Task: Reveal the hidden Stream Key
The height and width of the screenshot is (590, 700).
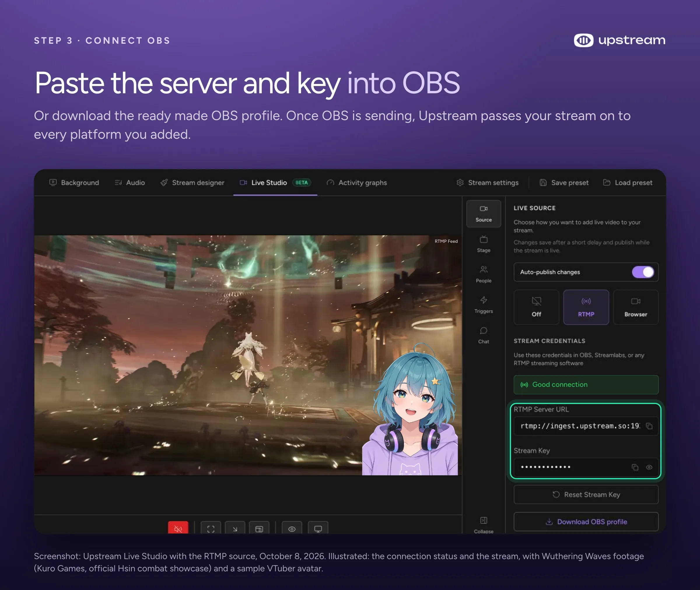Action: click(649, 467)
